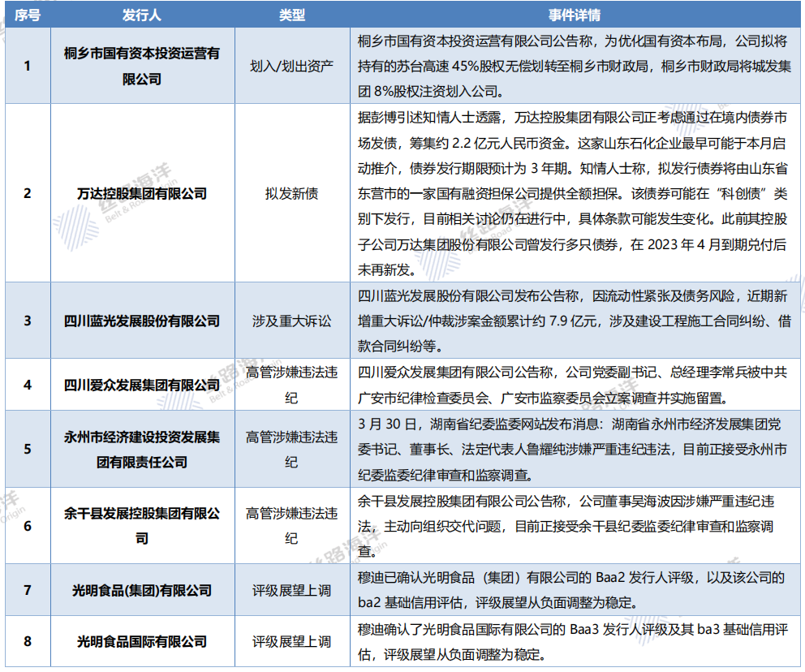Select 评级展望上调 cell in row 7
805x672 pixels.
point(291,590)
